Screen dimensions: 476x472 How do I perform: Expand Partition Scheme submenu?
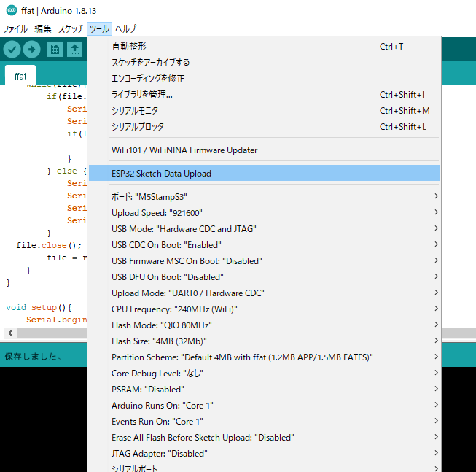click(x=264, y=357)
